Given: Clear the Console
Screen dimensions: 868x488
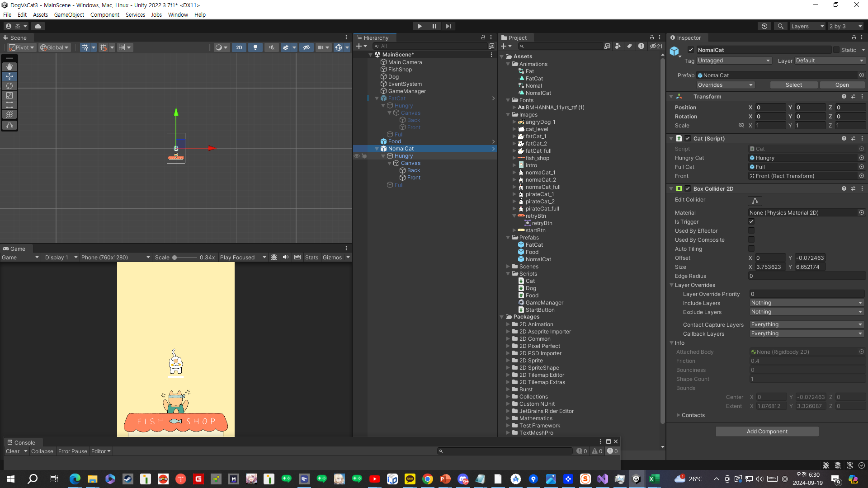Looking at the screenshot, I should click(x=13, y=451).
